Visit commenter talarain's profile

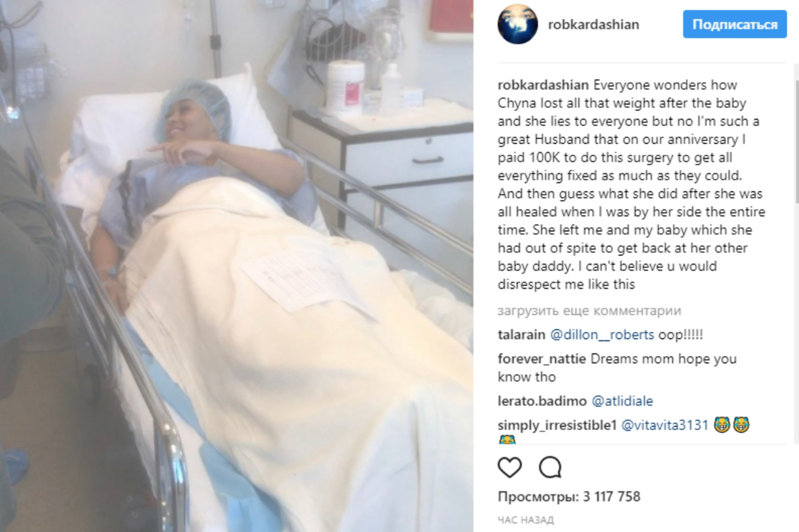pos(521,335)
